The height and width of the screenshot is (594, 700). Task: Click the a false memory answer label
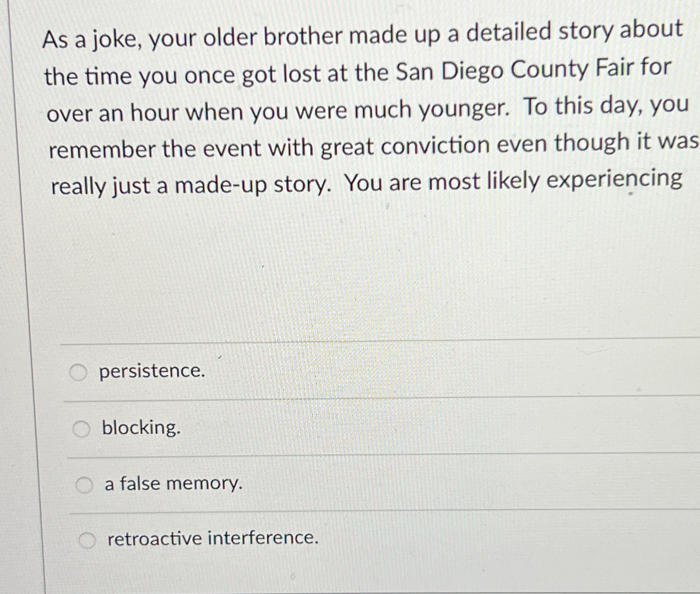click(x=173, y=484)
